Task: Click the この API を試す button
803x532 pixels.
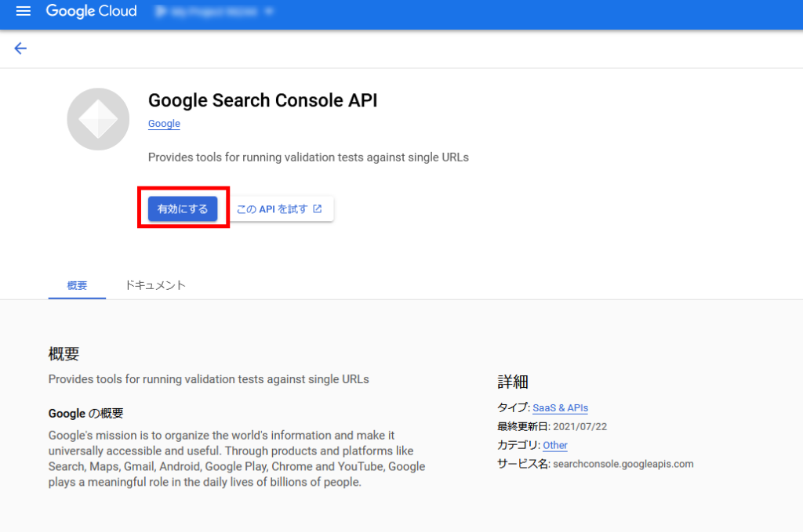Action: click(279, 208)
